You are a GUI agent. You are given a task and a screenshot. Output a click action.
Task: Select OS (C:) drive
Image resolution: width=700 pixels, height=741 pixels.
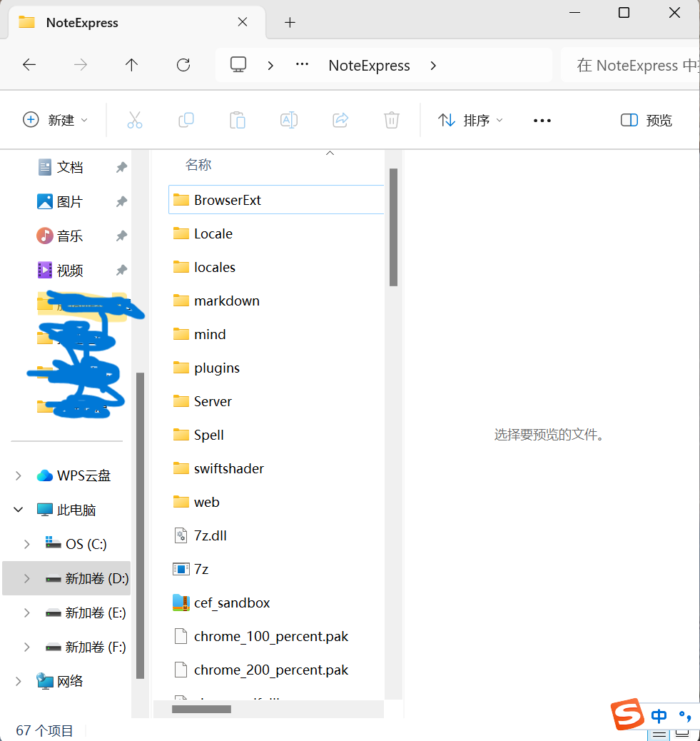76,544
